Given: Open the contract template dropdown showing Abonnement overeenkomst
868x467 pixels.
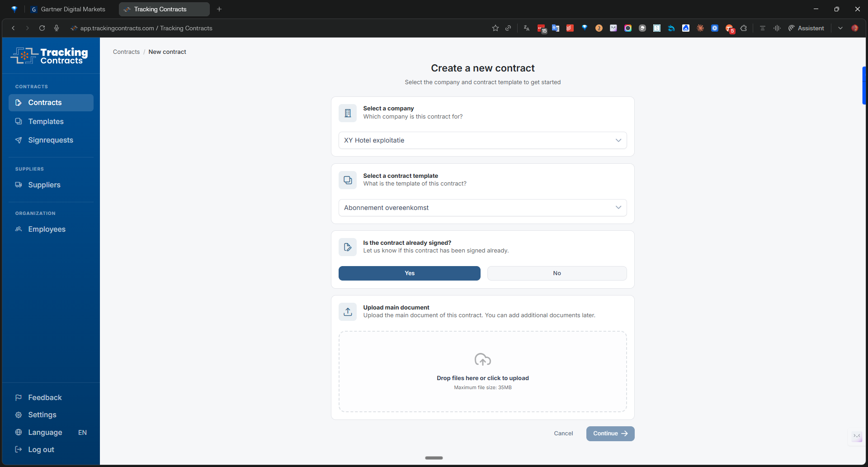Looking at the screenshot, I should [483, 208].
